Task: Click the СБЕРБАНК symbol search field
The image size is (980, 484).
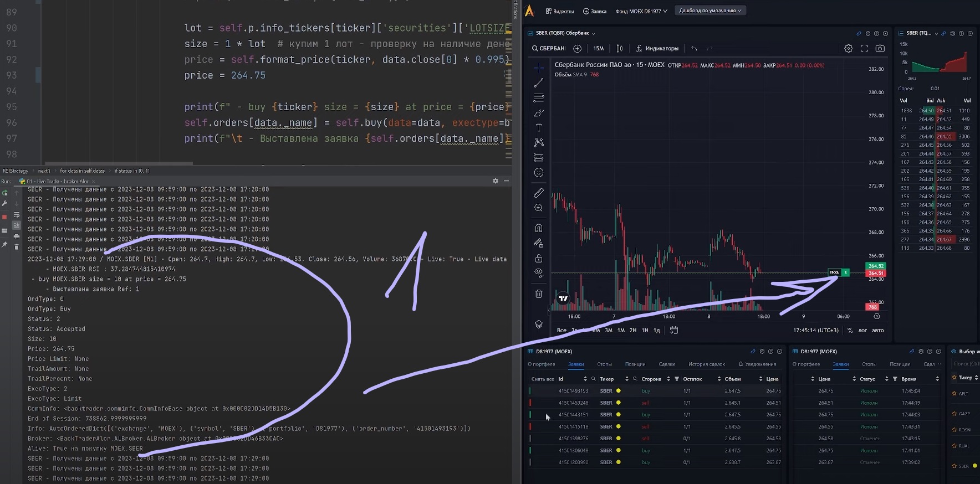Action: click(549, 48)
